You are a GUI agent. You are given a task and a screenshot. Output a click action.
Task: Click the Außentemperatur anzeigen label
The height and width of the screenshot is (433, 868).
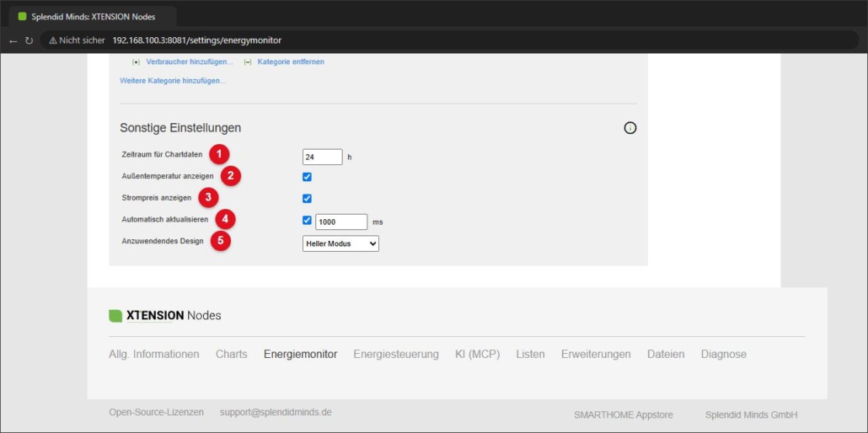(x=168, y=176)
